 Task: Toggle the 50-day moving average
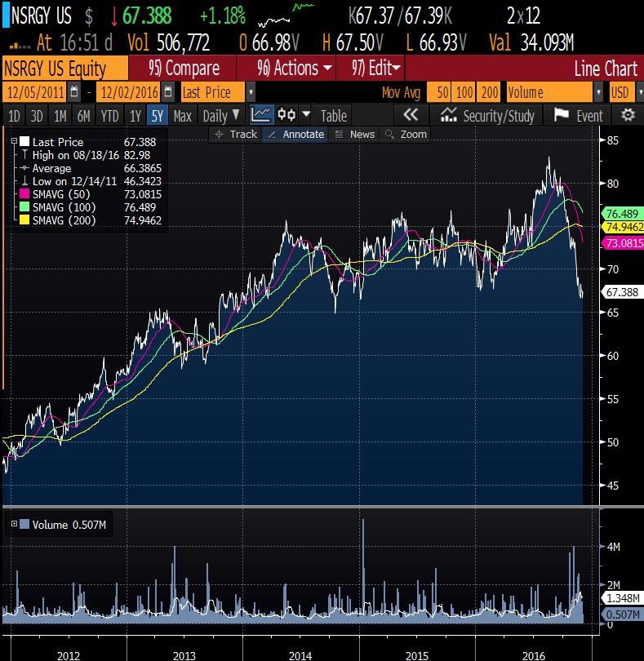pos(442,92)
